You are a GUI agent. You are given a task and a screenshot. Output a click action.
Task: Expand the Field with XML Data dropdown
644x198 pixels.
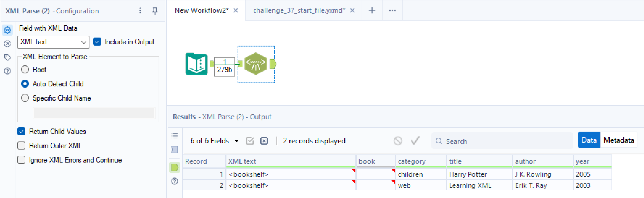pyautogui.click(x=53, y=42)
